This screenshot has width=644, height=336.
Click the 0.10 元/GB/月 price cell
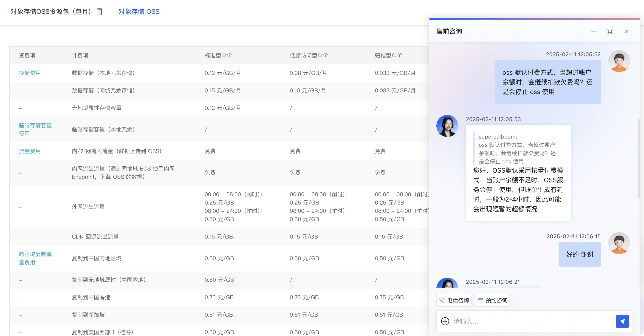tap(308, 90)
